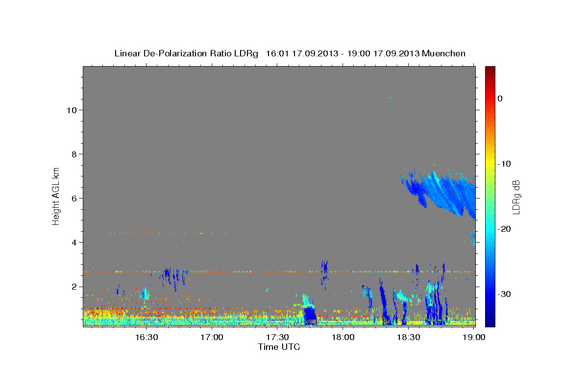Click the orange horizontal line near 2.7 km
Viewport: 588px width, 392px height.
point(279,271)
